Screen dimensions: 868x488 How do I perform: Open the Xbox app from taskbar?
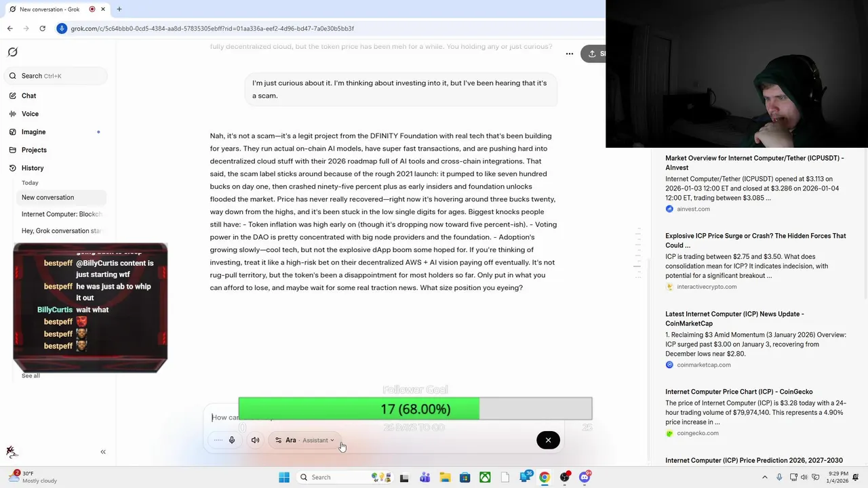coord(485,477)
